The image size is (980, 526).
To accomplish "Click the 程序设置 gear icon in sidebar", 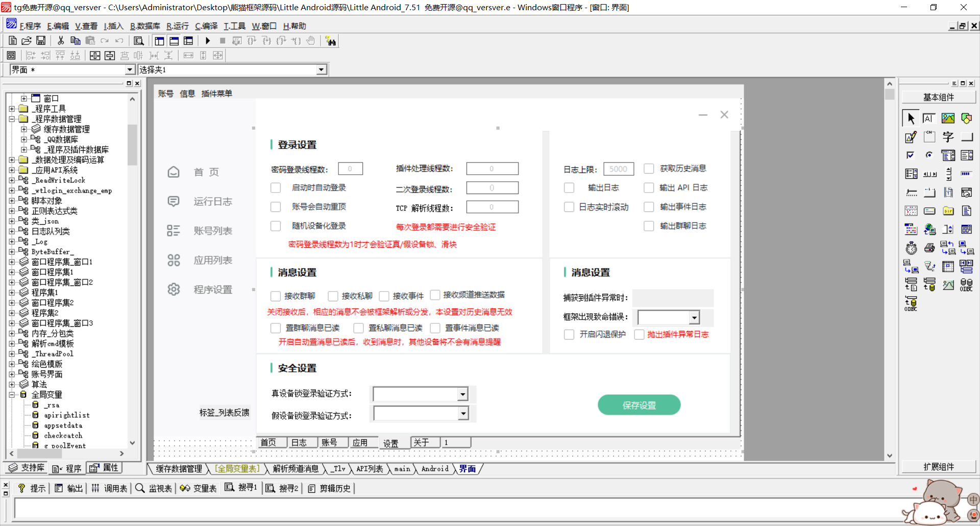I will (x=174, y=290).
